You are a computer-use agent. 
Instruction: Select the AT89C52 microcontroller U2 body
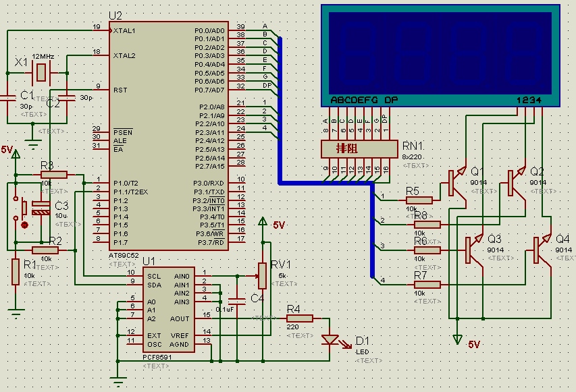click(169, 135)
